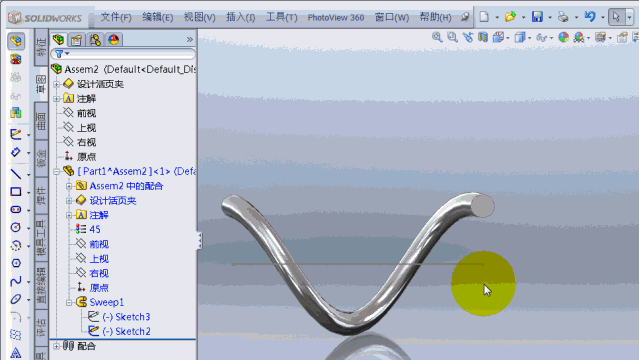Click the SolidWorks logo

[x=45, y=18]
